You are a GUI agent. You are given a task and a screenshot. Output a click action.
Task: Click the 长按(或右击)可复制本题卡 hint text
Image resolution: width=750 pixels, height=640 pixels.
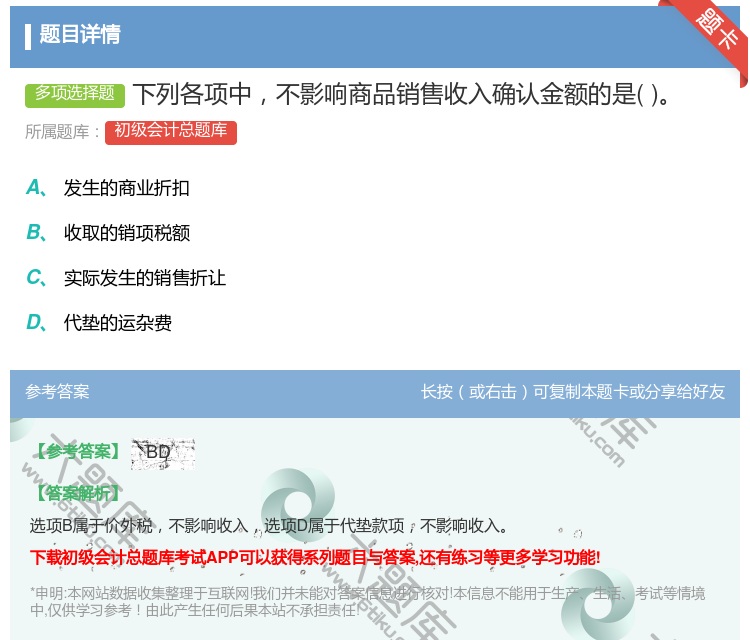(x=573, y=392)
